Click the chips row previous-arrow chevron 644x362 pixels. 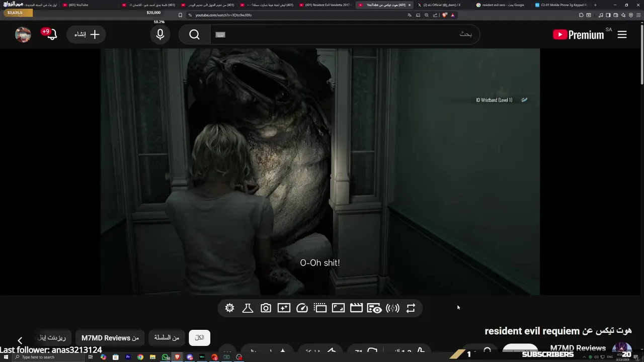20,340
